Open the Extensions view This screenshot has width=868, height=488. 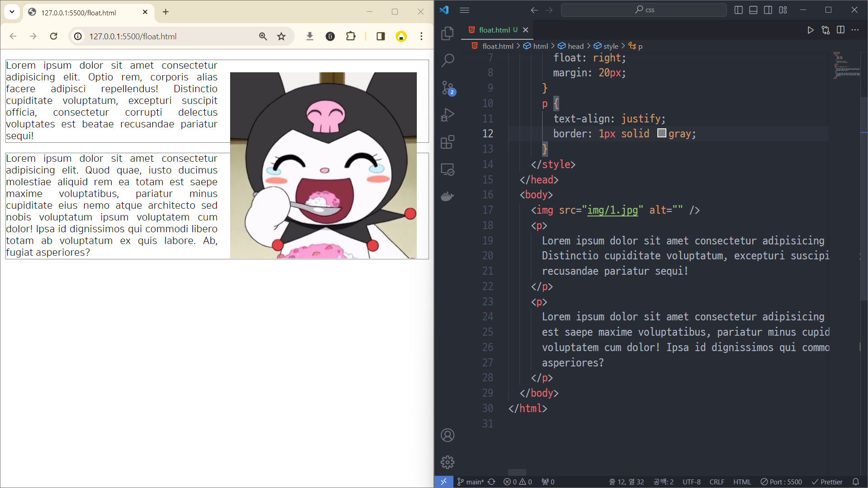tap(447, 142)
